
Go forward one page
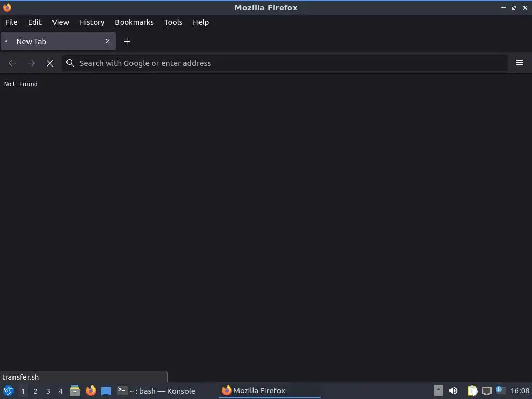pos(31,63)
